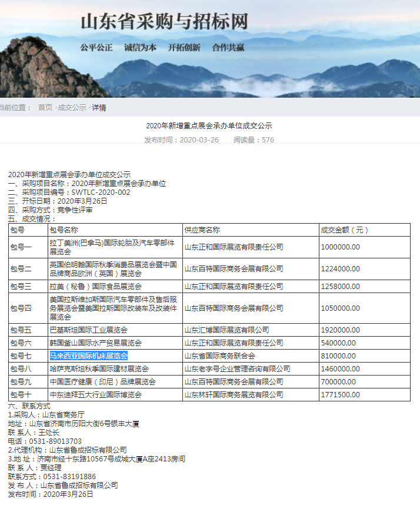Image resolution: width=420 pixels, height=505 pixels.
Task: Click the 包号五 cell
Action: (x=28, y=330)
